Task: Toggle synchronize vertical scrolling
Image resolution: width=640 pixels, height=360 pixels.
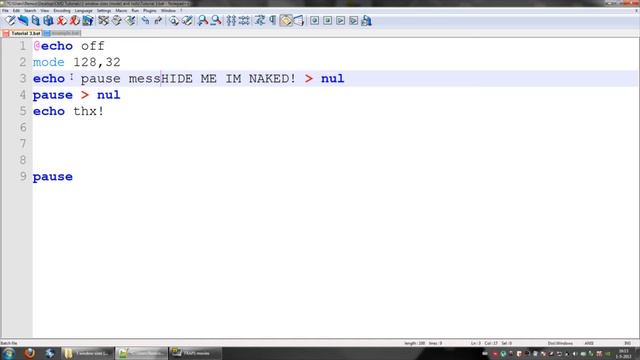Action: tap(231, 20)
